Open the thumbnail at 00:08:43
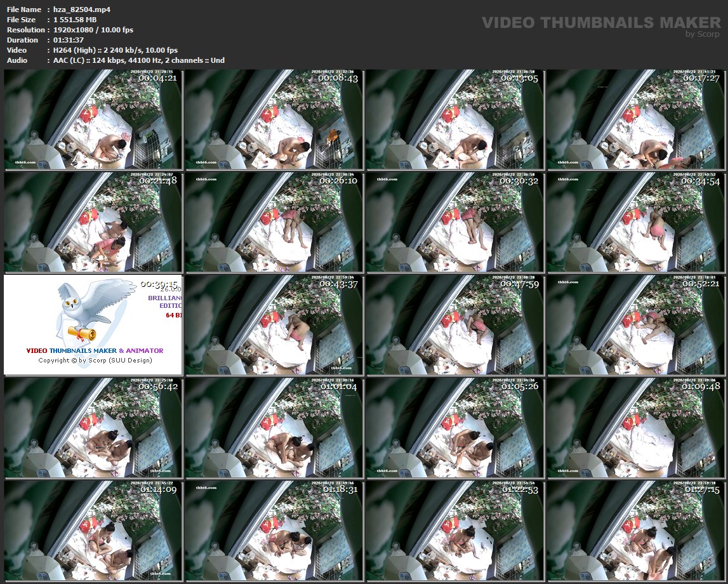The width and height of the screenshot is (728, 584). pos(274,119)
